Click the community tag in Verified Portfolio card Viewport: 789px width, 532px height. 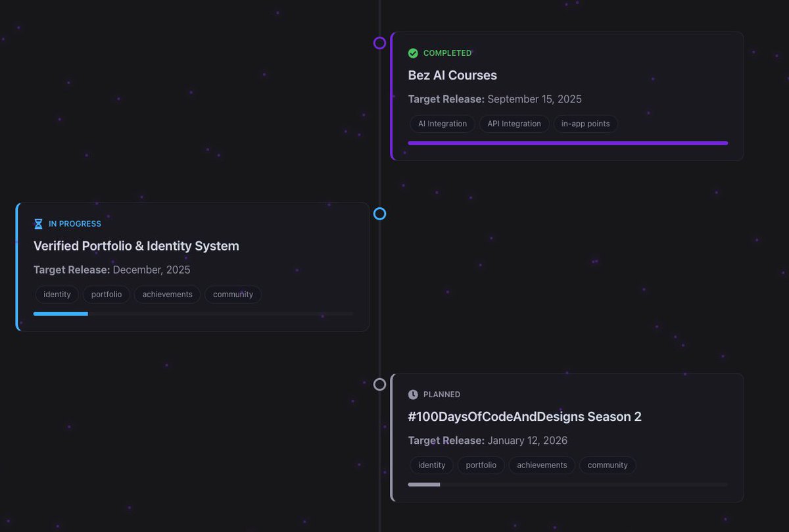click(233, 295)
